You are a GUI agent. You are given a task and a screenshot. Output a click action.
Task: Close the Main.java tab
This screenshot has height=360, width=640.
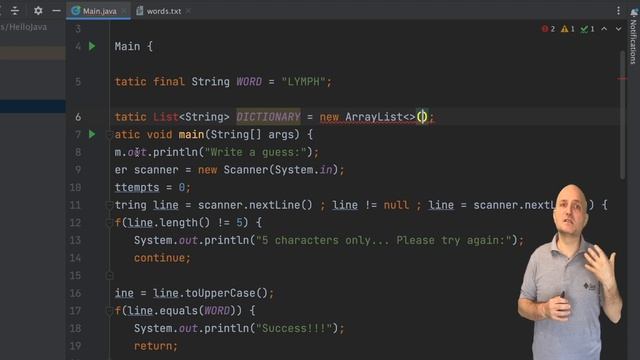tap(124, 11)
